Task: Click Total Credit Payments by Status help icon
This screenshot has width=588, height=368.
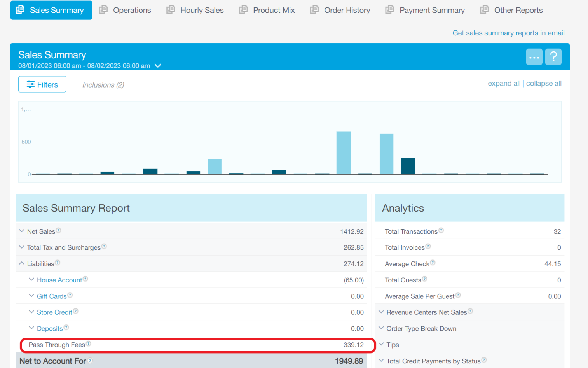Action: coord(484,360)
